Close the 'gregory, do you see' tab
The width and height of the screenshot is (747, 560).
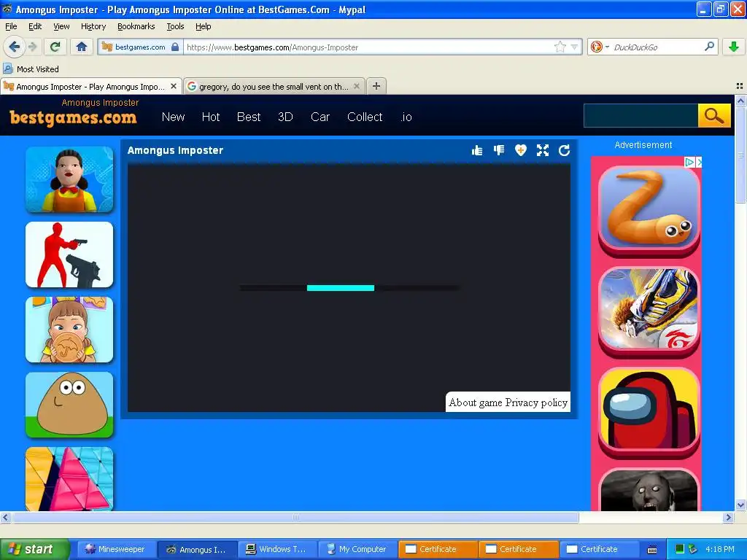[356, 86]
